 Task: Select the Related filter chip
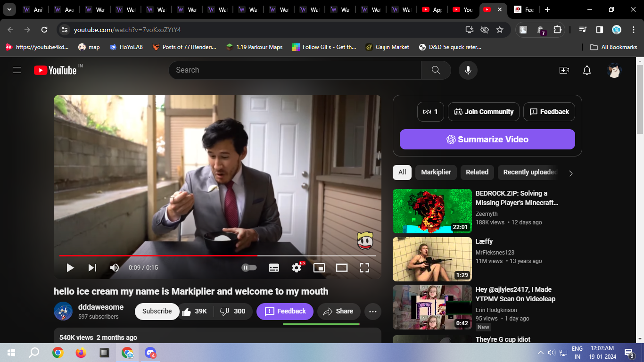pos(477,172)
